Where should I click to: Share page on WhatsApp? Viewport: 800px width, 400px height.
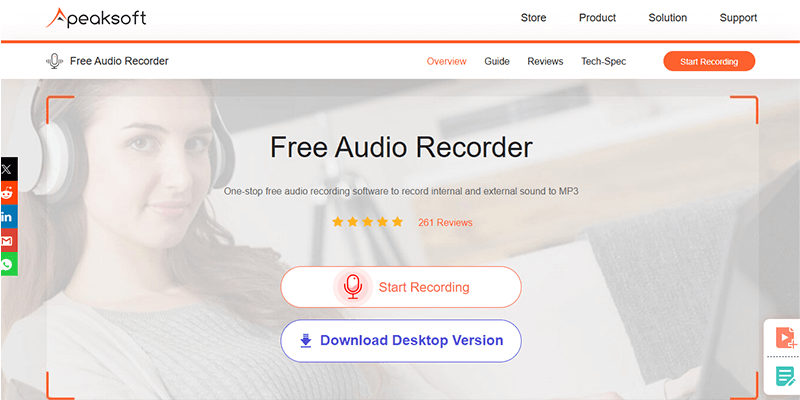(9, 264)
